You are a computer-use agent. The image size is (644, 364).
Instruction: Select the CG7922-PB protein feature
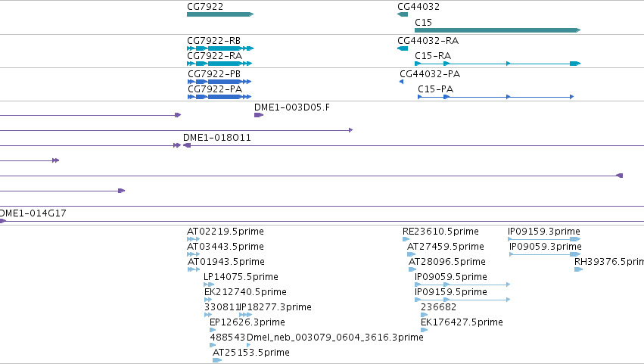219,82
